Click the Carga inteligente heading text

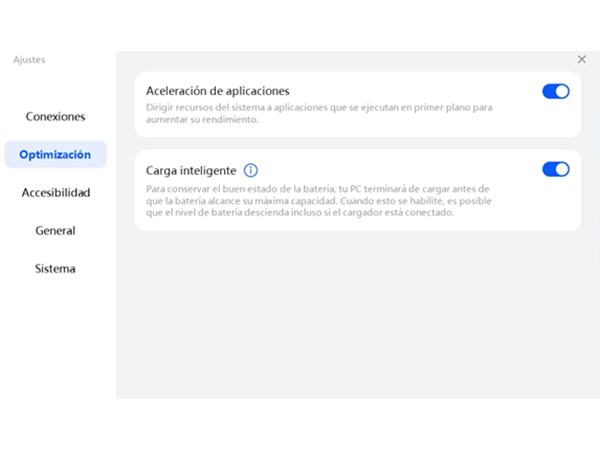[x=191, y=171]
